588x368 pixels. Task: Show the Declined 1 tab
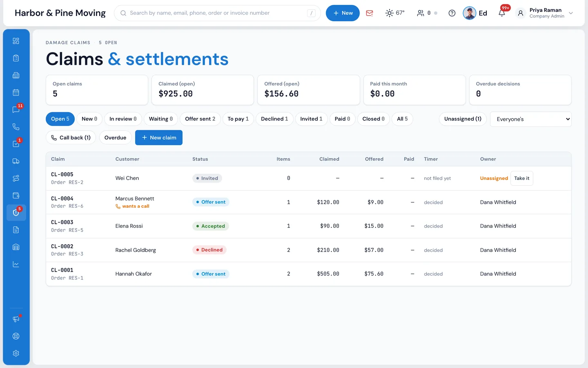point(274,119)
